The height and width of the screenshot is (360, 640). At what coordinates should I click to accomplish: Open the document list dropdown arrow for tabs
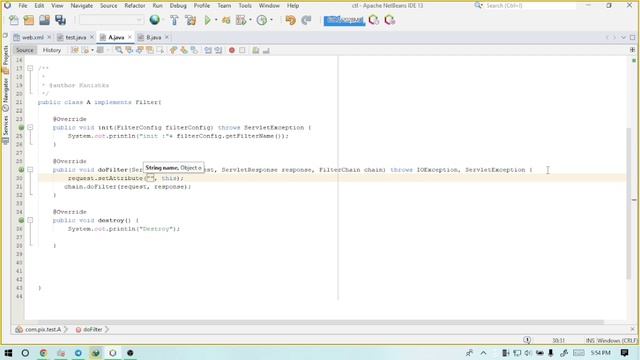[623, 37]
